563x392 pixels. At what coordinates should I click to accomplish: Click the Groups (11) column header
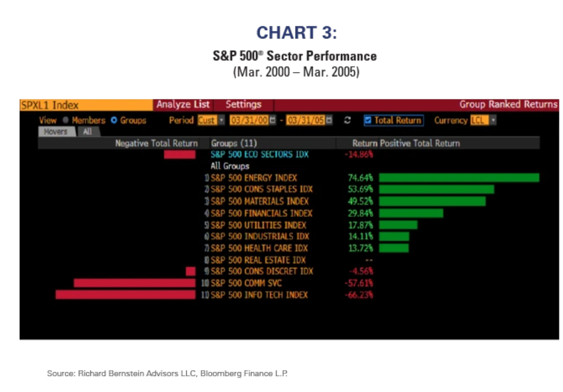click(x=234, y=143)
